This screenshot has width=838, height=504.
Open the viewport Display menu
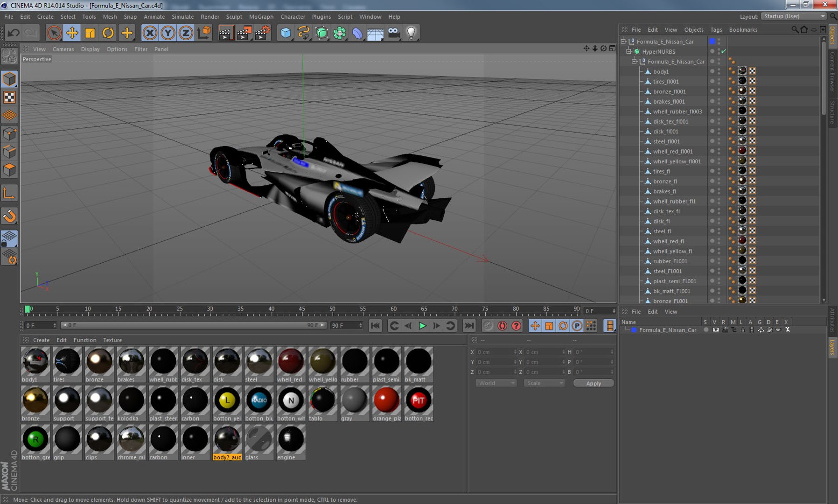(90, 49)
